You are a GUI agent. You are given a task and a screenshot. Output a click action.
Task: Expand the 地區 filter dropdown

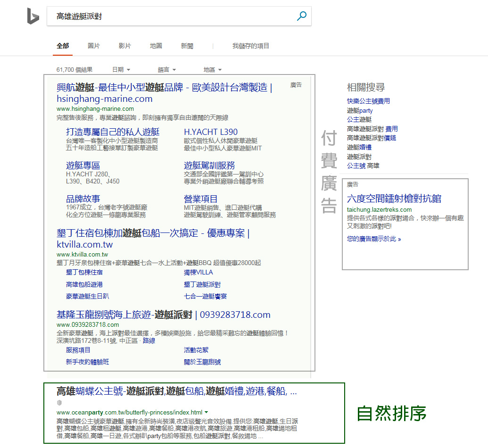(213, 70)
